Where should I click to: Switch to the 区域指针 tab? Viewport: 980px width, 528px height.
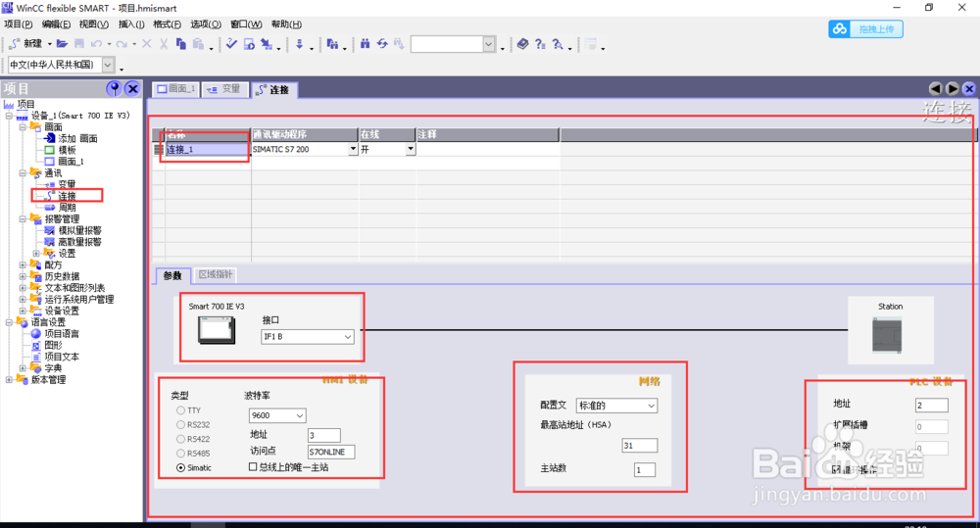[216, 274]
